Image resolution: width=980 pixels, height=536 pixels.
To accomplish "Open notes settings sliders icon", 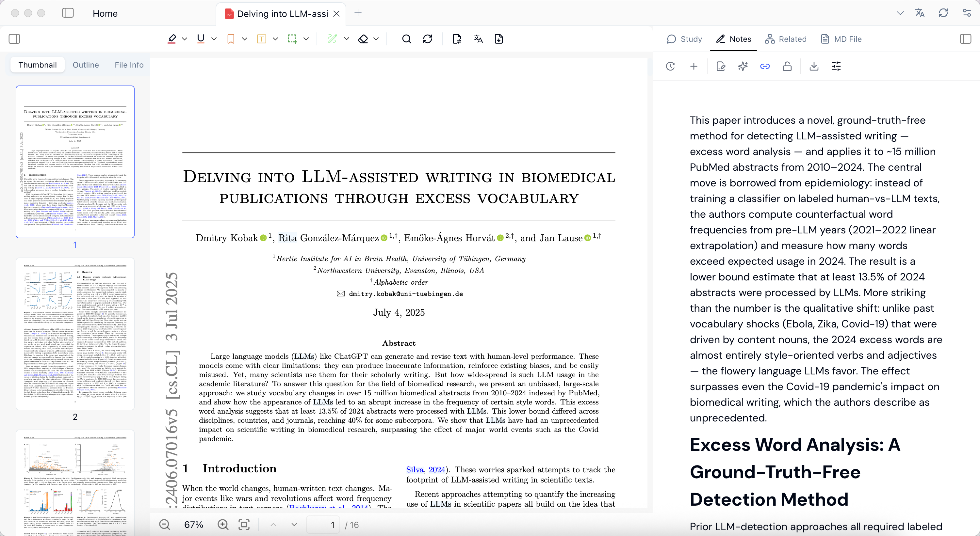I will (x=836, y=67).
